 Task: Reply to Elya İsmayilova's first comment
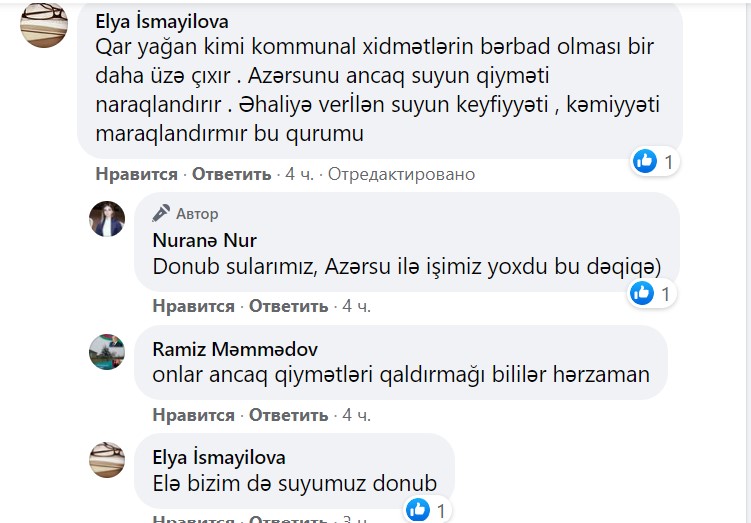[231, 174]
